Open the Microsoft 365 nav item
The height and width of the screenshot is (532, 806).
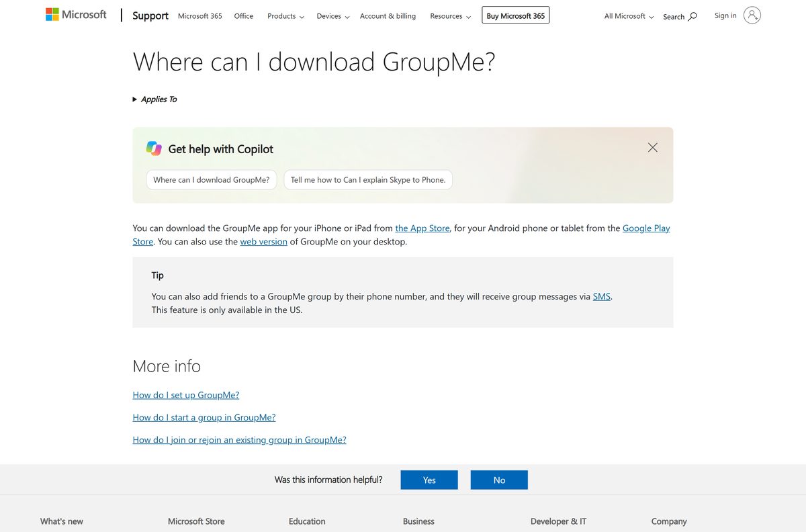click(x=200, y=16)
